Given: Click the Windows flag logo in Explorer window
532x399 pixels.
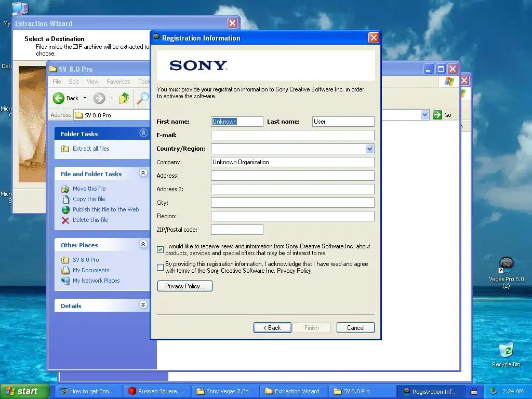Looking at the screenshot, I should tap(449, 82).
